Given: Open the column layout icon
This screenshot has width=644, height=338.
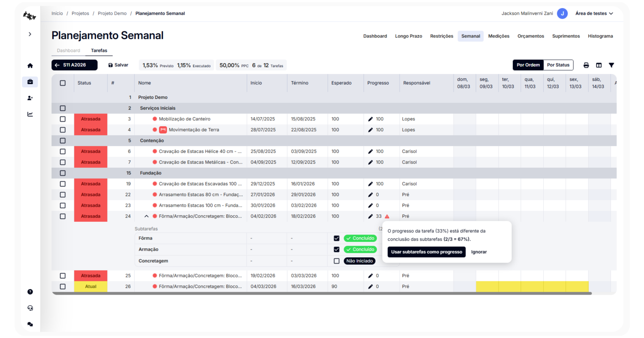Looking at the screenshot, I should 598,65.
